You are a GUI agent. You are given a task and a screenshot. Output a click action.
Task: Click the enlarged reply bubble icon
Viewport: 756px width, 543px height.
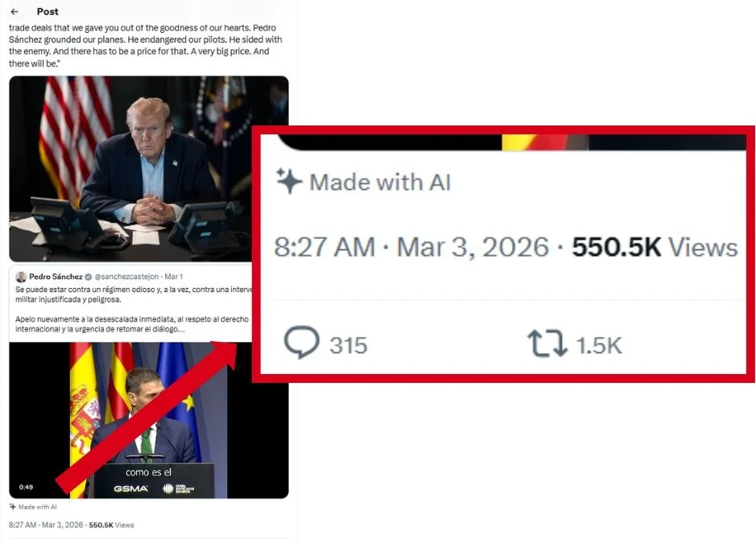pos(301,343)
